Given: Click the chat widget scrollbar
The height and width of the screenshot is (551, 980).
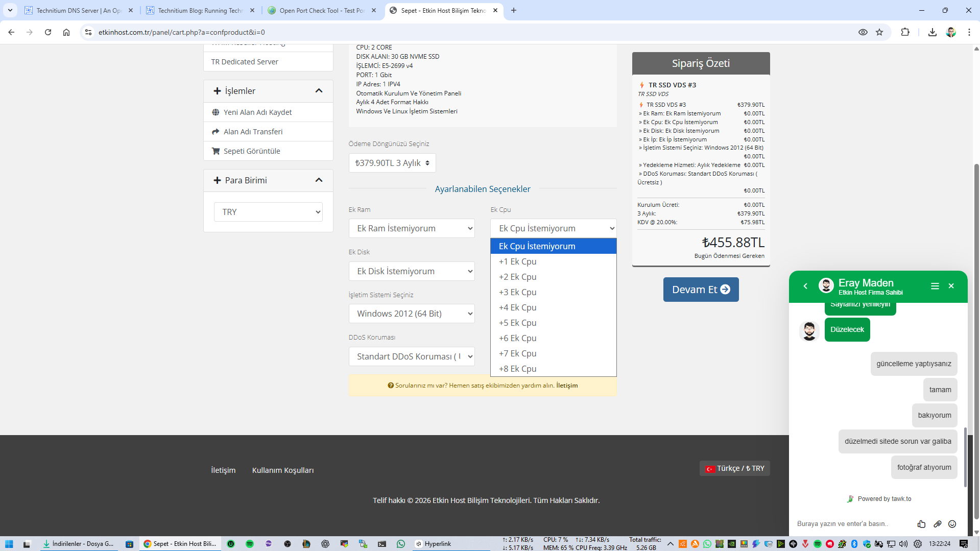Looking at the screenshot, I should (x=965, y=457).
